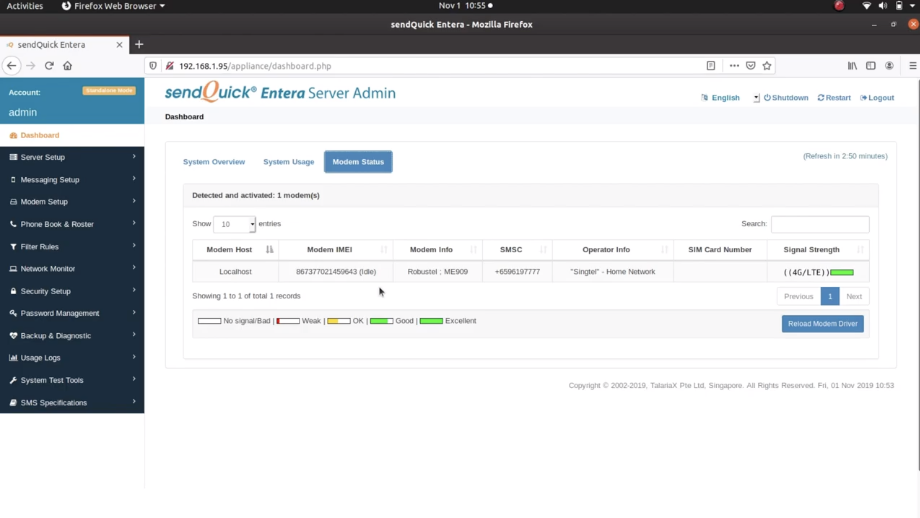Click the Excellent legend swatch
920x518 pixels.
431,321
